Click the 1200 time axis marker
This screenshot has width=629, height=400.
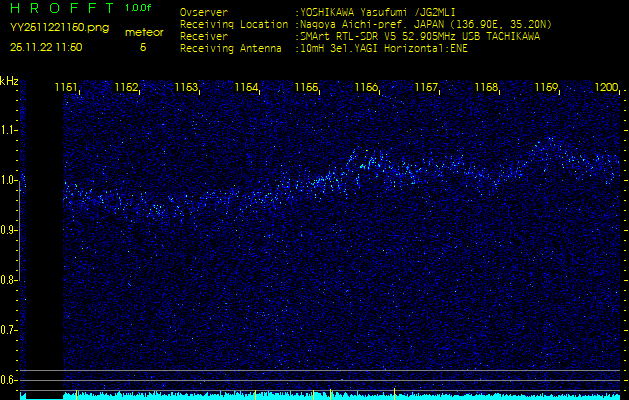click(x=606, y=88)
